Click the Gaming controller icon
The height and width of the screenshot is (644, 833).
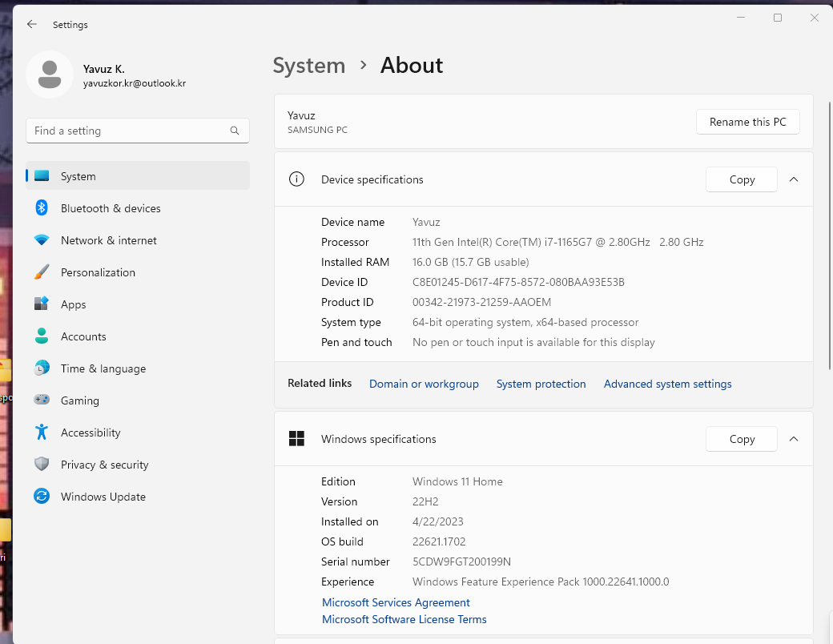42,400
